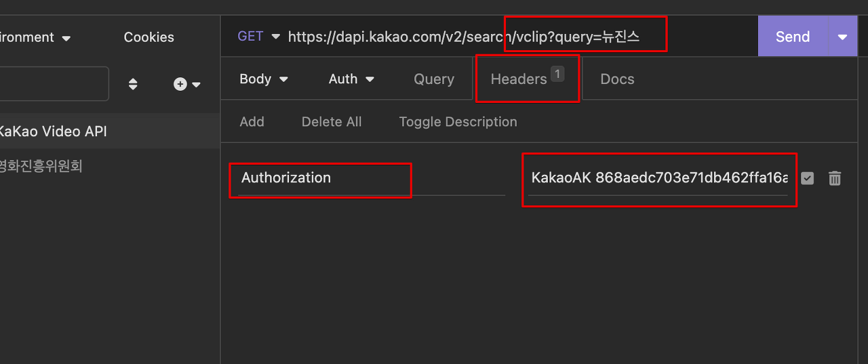Edit the Authorization header name field
The image size is (868, 364).
pyautogui.click(x=372, y=178)
